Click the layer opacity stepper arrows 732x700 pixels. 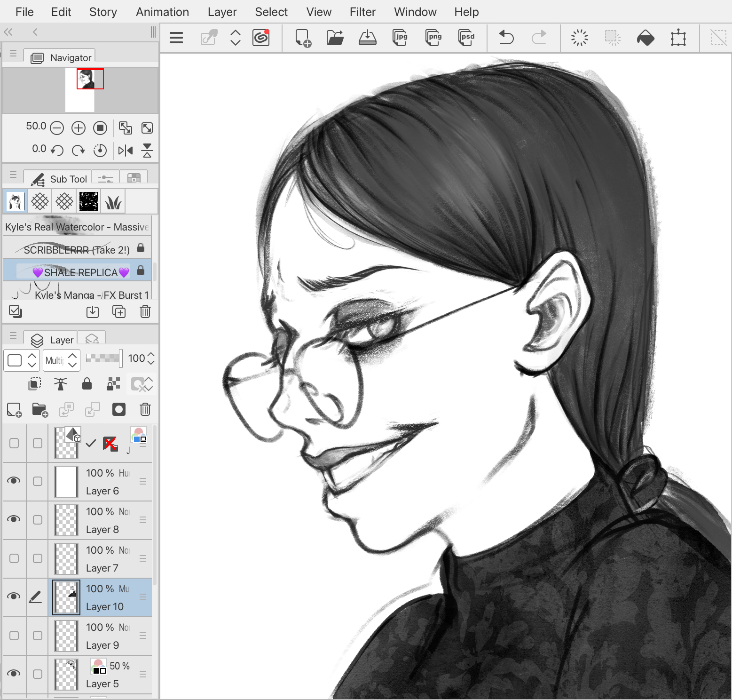click(x=151, y=358)
